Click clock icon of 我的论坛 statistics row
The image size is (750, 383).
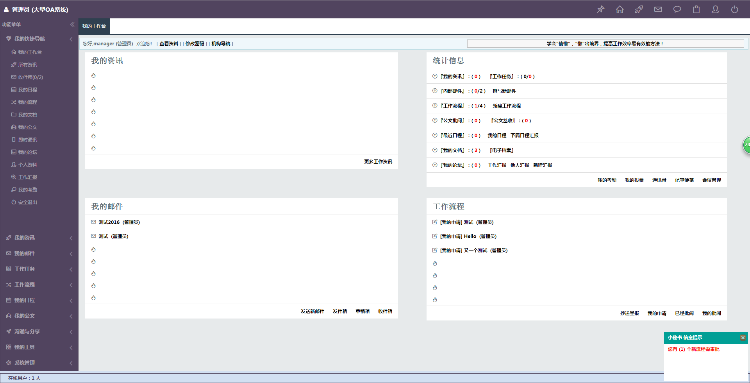coord(434,165)
